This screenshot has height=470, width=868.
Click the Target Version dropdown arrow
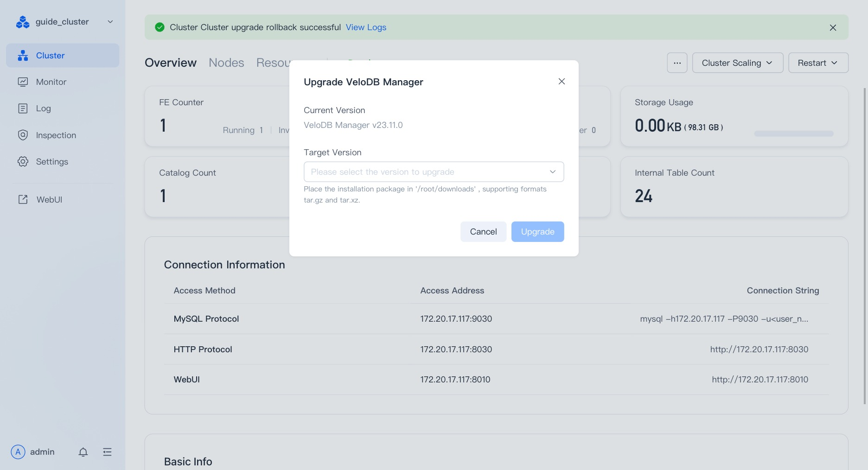coord(553,172)
